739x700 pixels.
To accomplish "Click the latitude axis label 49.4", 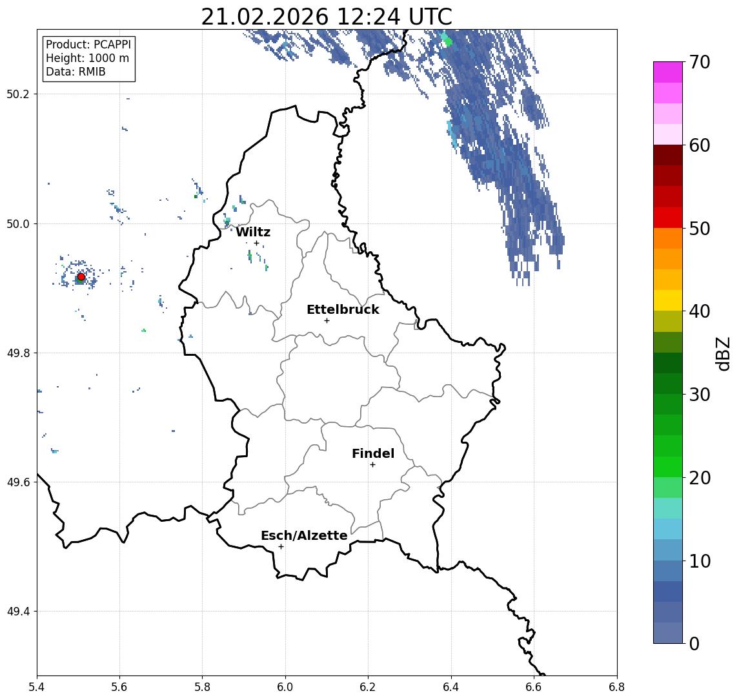I will 17,612.
